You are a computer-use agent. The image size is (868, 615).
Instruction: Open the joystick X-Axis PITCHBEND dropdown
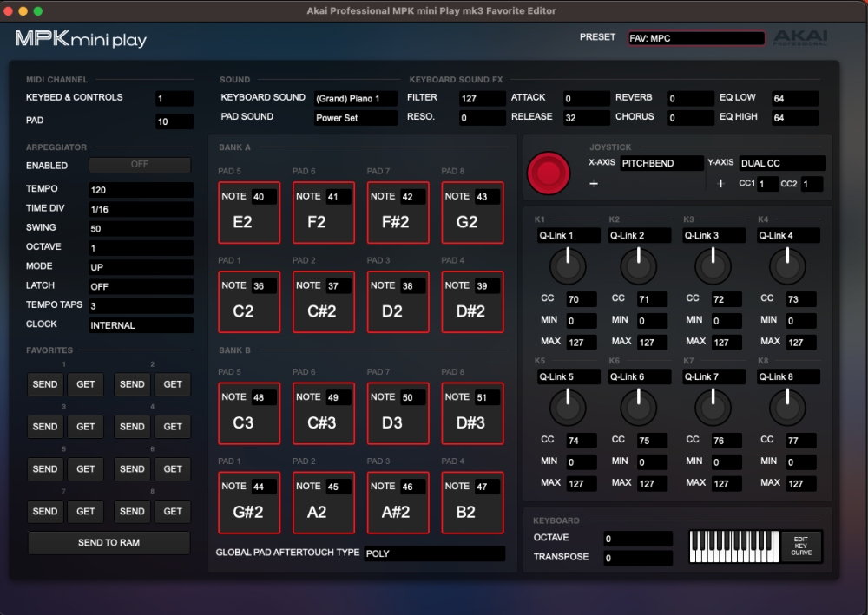coord(661,163)
